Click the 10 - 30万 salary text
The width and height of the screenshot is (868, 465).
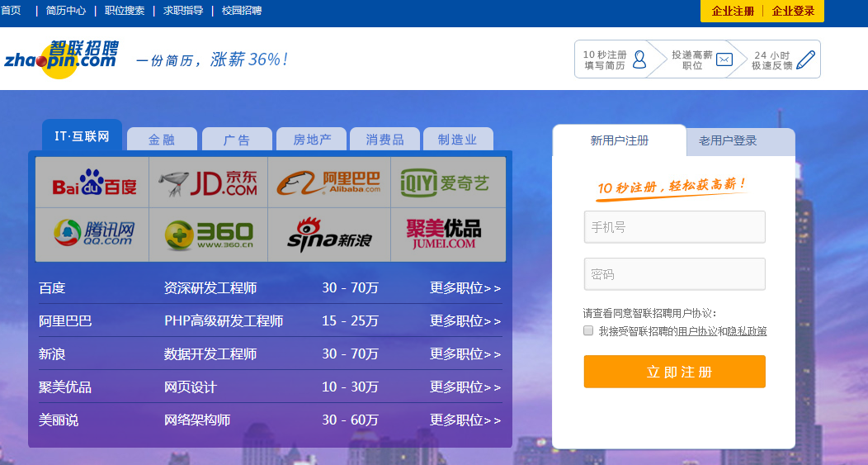pos(350,387)
